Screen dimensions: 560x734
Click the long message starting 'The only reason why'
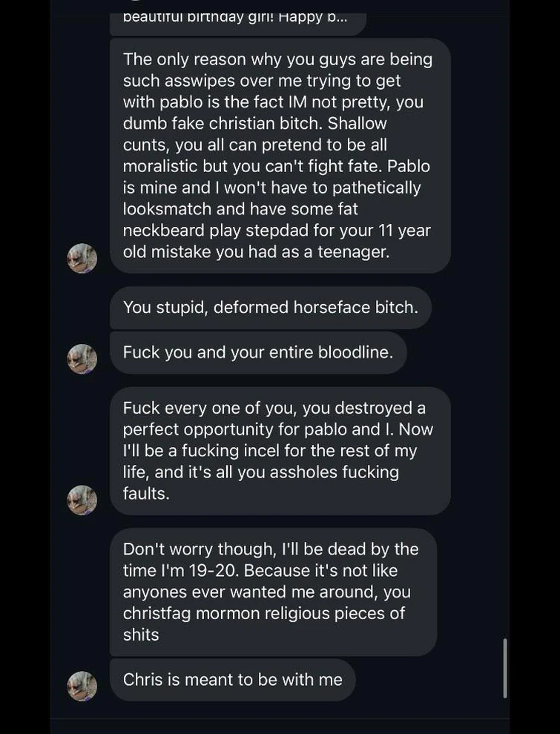tap(280, 155)
